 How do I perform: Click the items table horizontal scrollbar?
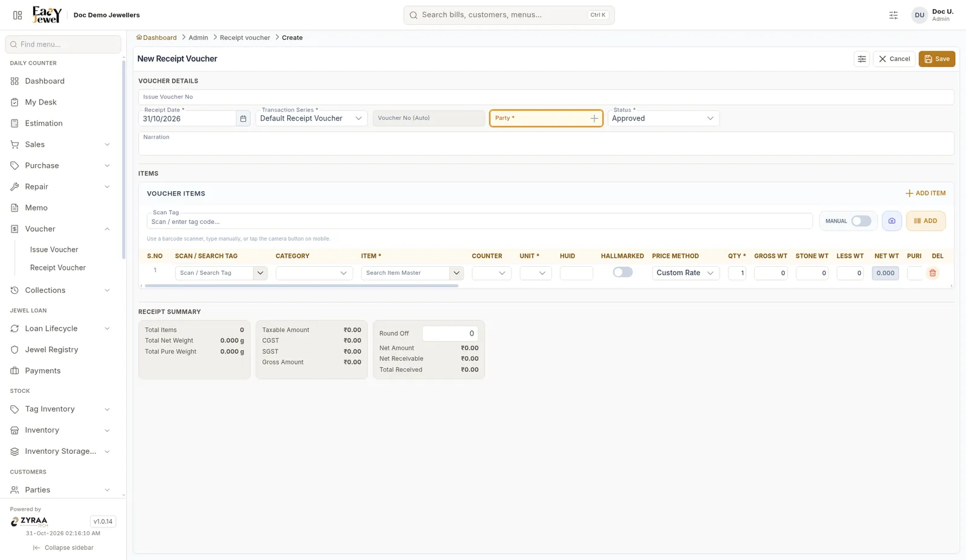coord(301,285)
